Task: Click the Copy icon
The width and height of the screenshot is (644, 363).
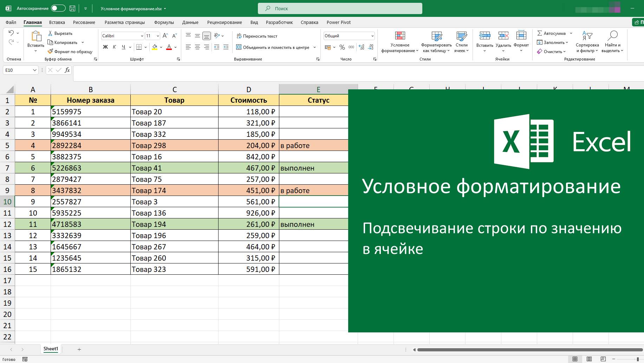Action: click(50, 42)
